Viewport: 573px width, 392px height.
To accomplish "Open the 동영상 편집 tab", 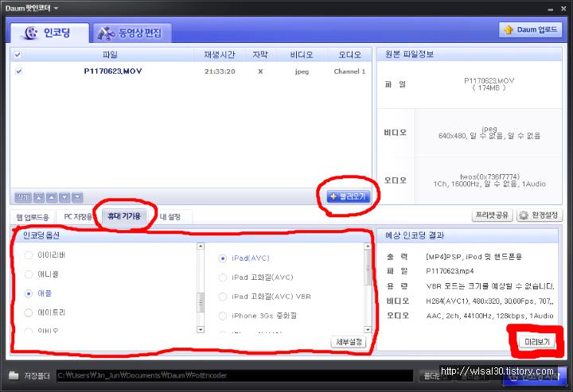I will tap(132, 33).
